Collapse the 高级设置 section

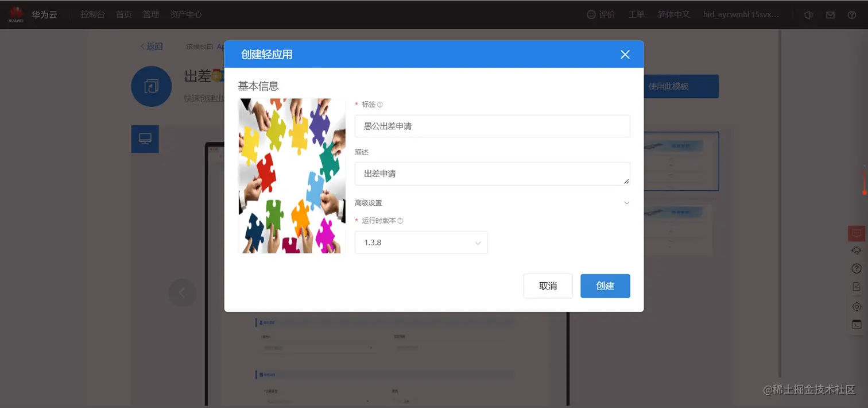[x=626, y=203]
